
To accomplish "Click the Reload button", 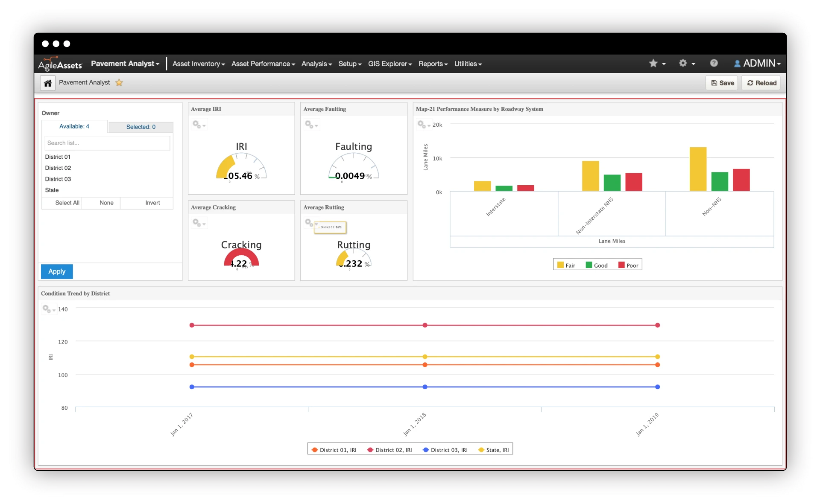I will coord(761,83).
